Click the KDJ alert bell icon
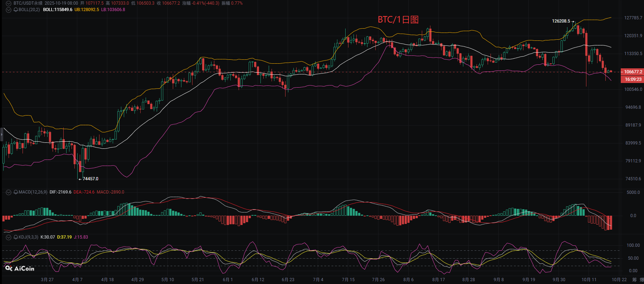The height and width of the screenshot is (284, 644). click(x=16, y=237)
